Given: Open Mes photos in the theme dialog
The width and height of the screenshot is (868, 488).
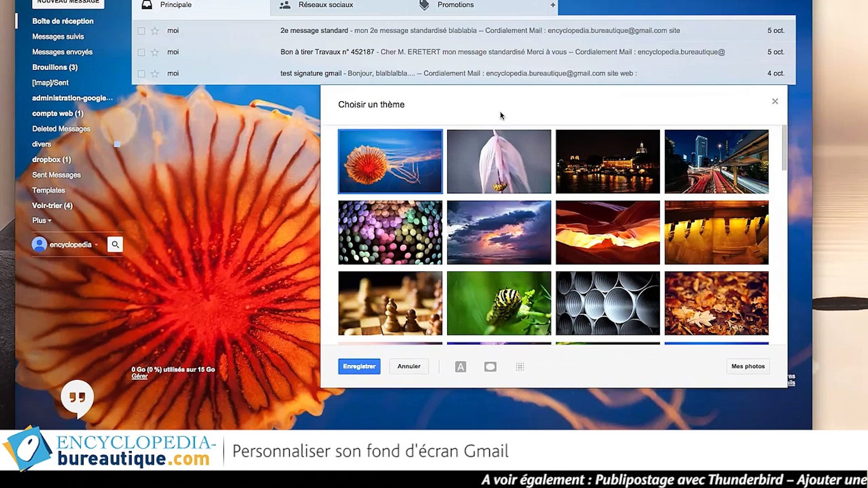Looking at the screenshot, I should point(748,366).
